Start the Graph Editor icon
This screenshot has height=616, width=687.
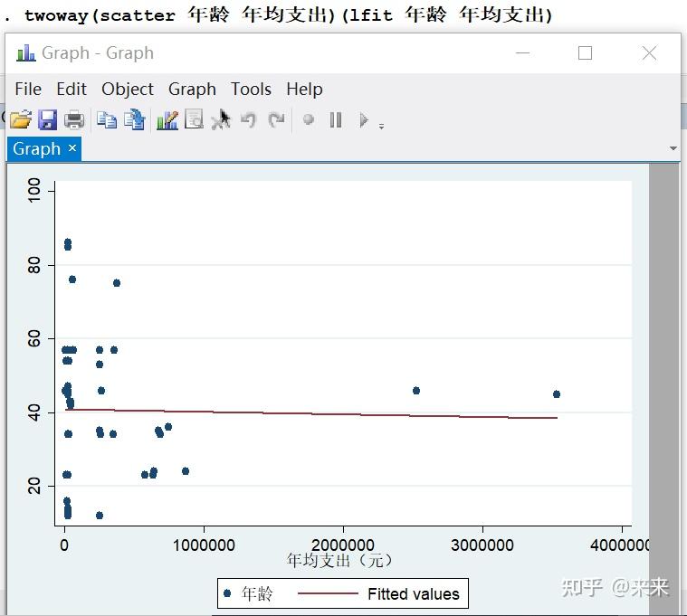click(167, 119)
